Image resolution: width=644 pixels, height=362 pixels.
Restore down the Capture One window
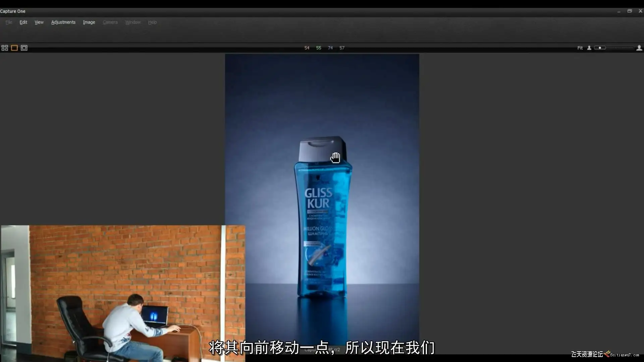pos(630,11)
